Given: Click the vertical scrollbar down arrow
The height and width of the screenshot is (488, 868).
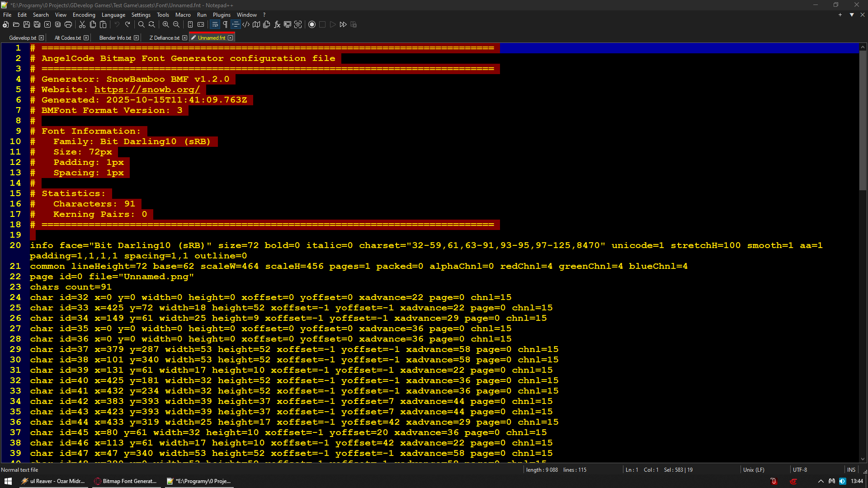Looking at the screenshot, I should (863, 459).
